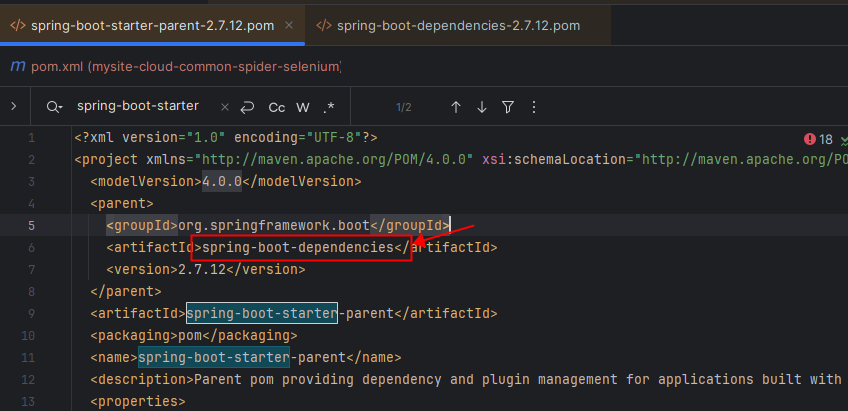Click line number 5 in the gutter
The image size is (848, 411).
(x=31, y=225)
